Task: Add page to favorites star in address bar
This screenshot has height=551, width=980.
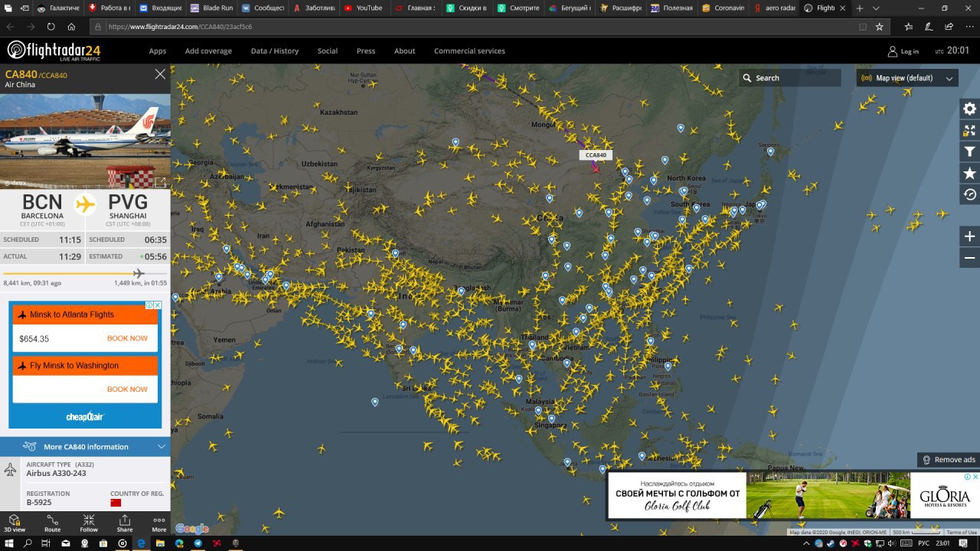Action: [880, 26]
